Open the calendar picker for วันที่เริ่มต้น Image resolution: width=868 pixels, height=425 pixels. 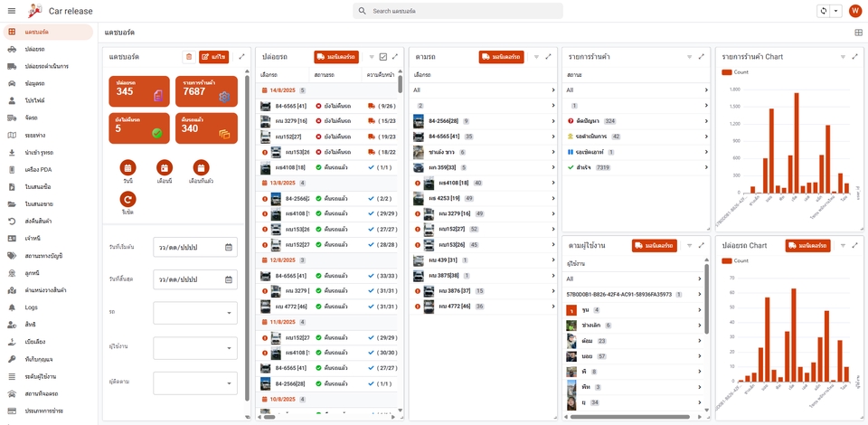point(229,247)
